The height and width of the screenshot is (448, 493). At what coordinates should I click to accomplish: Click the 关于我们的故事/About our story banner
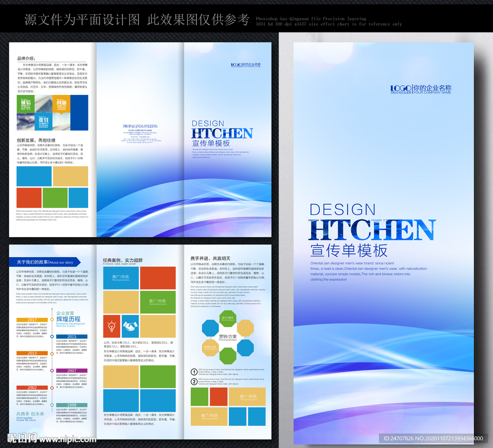point(45,262)
